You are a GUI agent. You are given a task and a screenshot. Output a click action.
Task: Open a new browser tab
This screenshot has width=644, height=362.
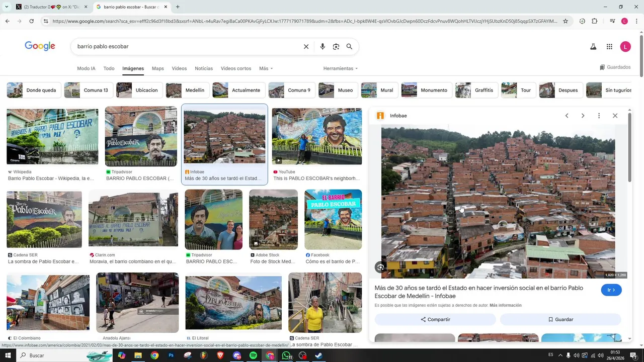point(178,7)
